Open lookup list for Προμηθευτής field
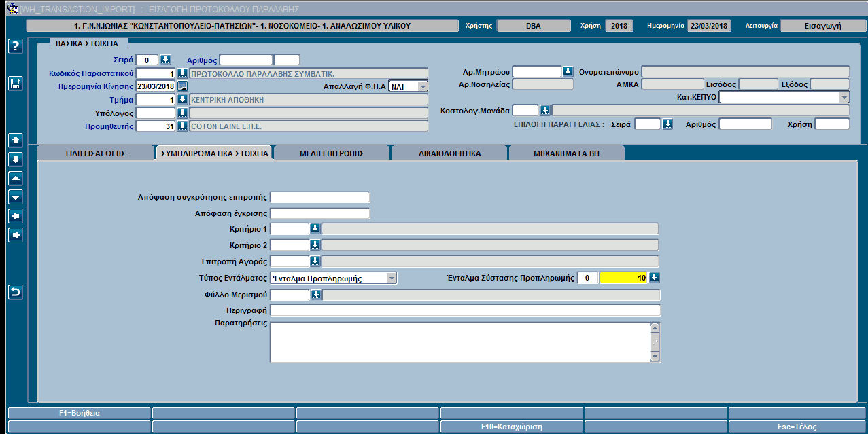This screenshot has width=868, height=434. coord(182,126)
